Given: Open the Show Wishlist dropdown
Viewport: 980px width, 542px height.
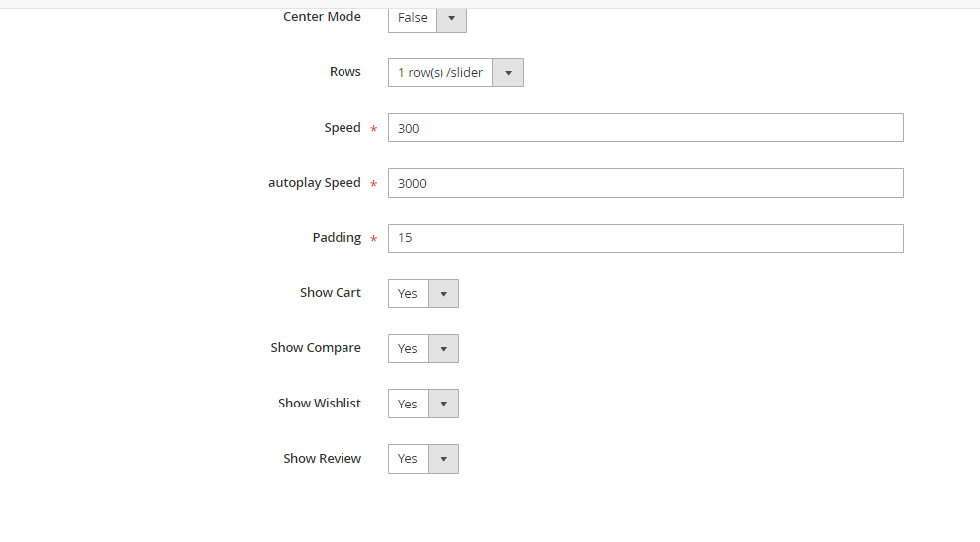Looking at the screenshot, I should click(424, 405).
